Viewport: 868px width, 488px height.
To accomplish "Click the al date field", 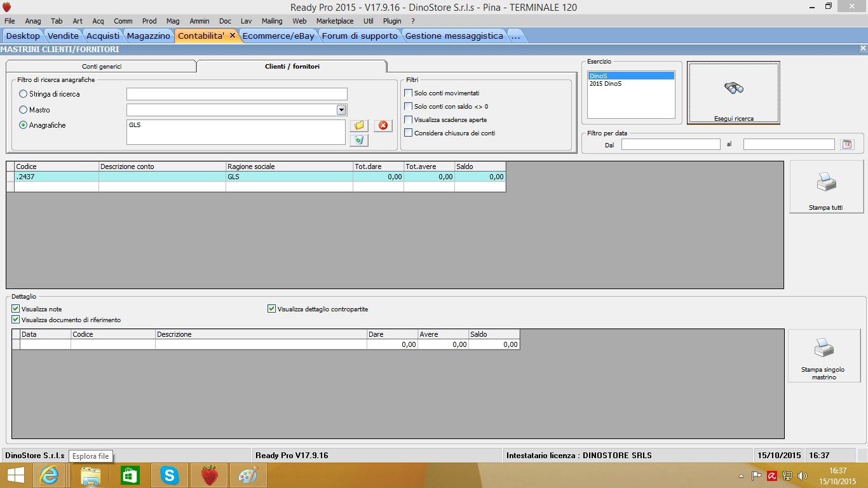I will (x=789, y=144).
